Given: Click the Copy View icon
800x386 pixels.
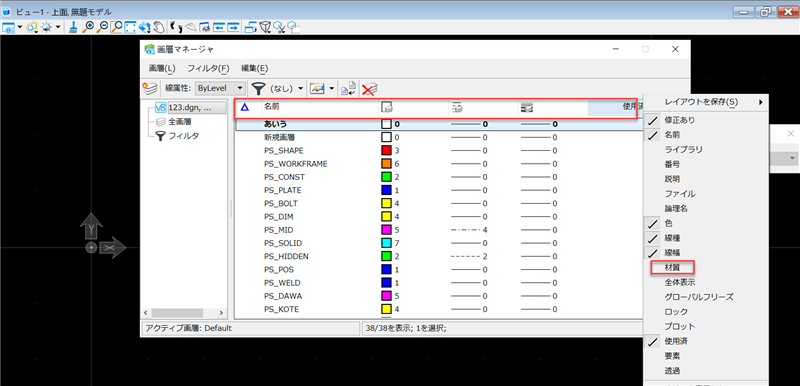Looking at the screenshot, I should (251, 27).
